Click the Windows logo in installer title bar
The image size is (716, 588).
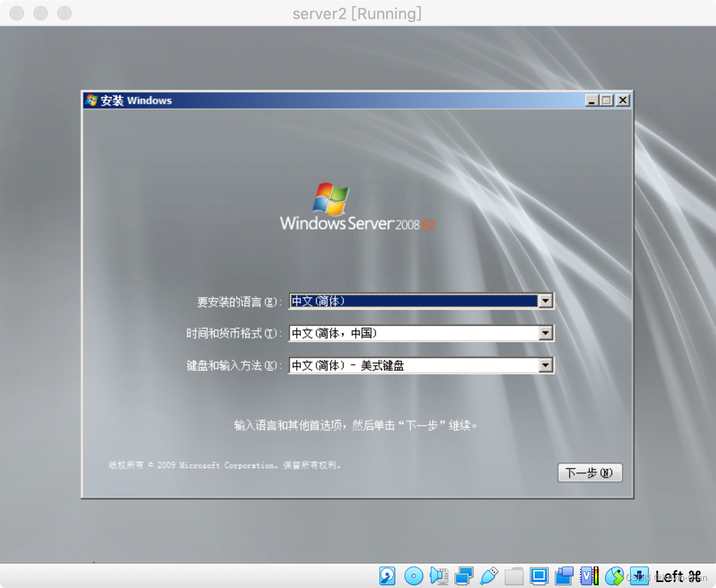[91, 100]
